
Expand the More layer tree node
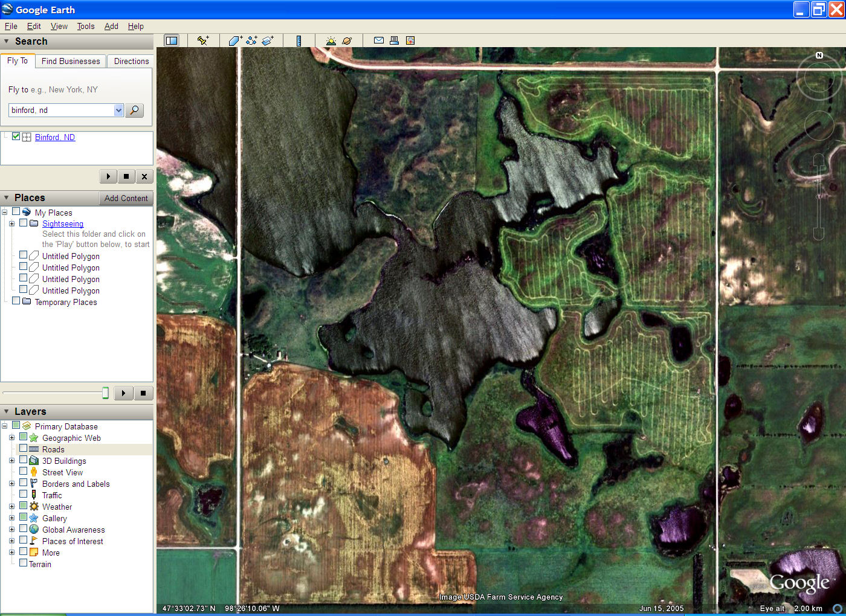(11, 552)
